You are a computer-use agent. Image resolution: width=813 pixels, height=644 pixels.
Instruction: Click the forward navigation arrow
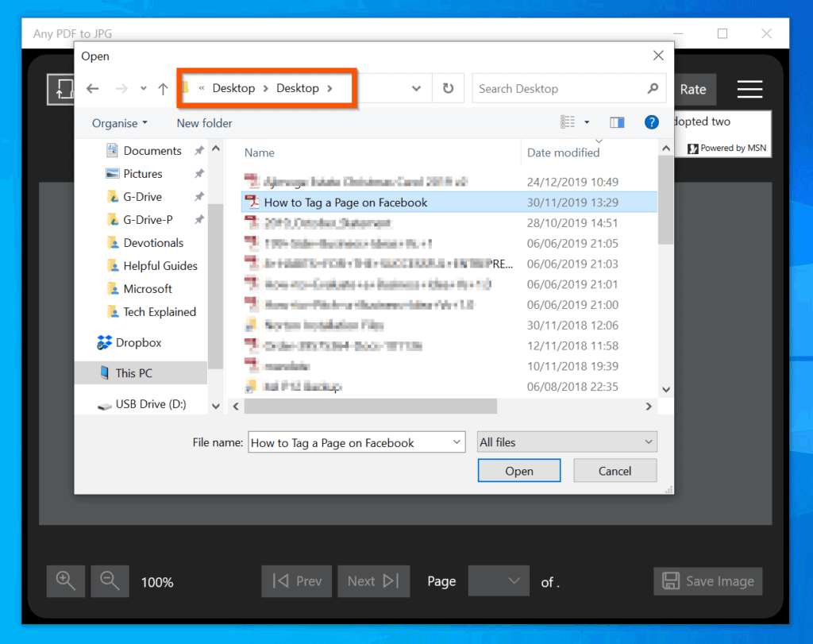coord(121,89)
